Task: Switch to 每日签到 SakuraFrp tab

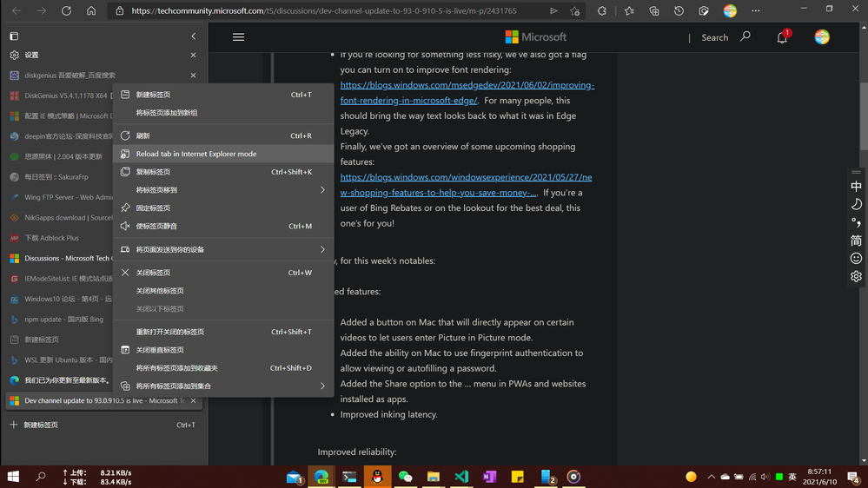Action: click(x=59, y=177)
